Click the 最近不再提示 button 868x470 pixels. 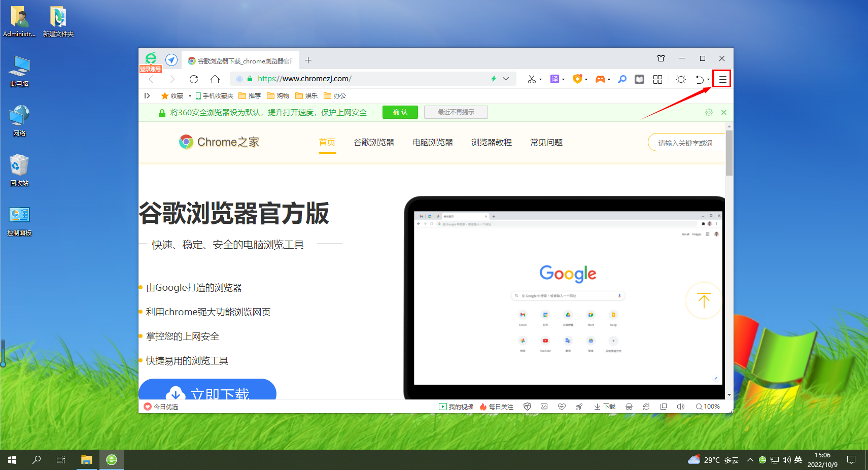point(456,112)
